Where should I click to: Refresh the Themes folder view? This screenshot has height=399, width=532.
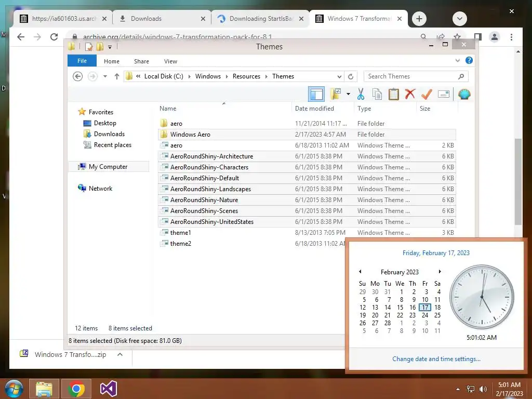point(351,76)
